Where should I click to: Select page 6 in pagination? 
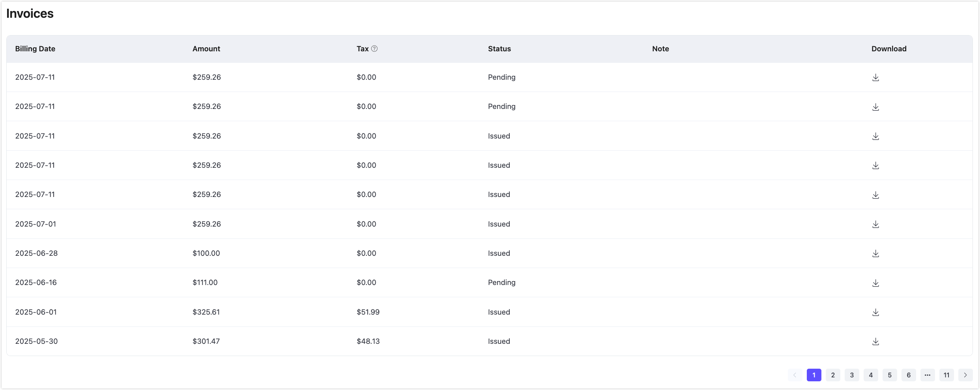click(909, 375)
